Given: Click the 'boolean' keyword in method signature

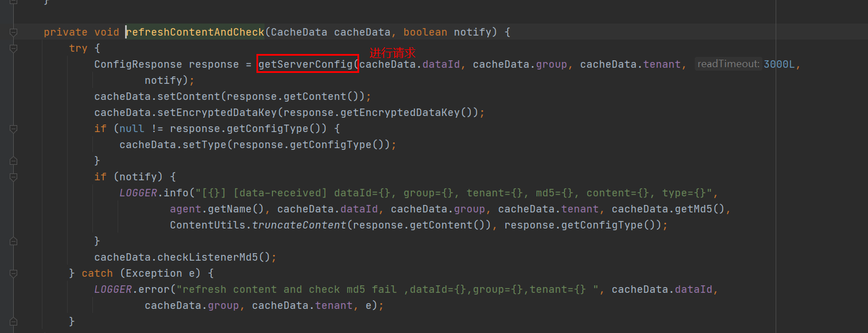Looking at the screenshot, I should coord(425,32).
